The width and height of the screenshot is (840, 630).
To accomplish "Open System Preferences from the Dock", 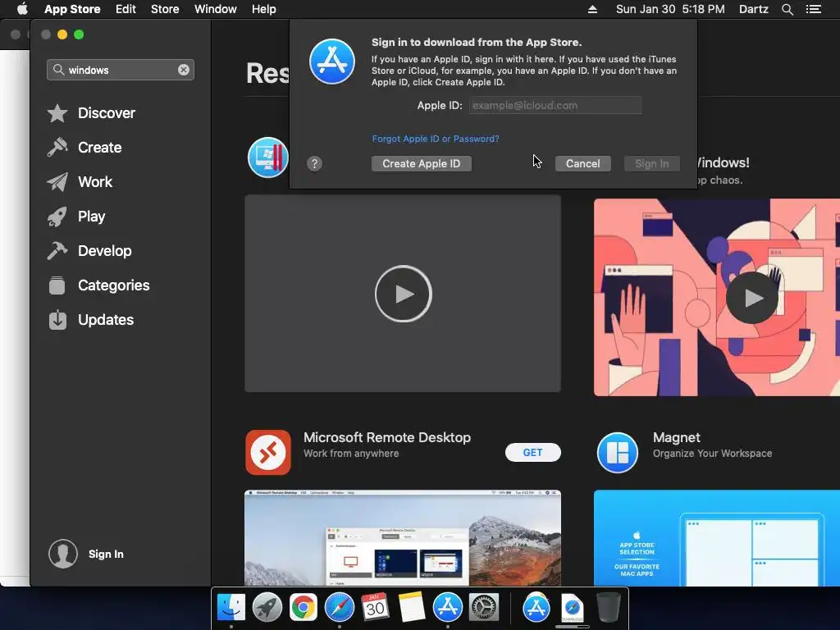I will 484,608.
